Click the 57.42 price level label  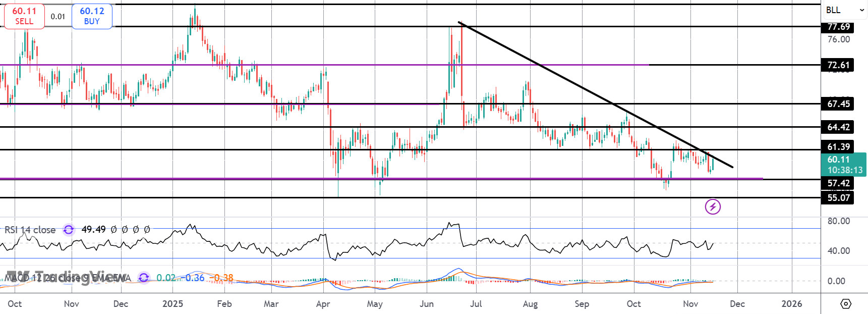pos(838,183)
